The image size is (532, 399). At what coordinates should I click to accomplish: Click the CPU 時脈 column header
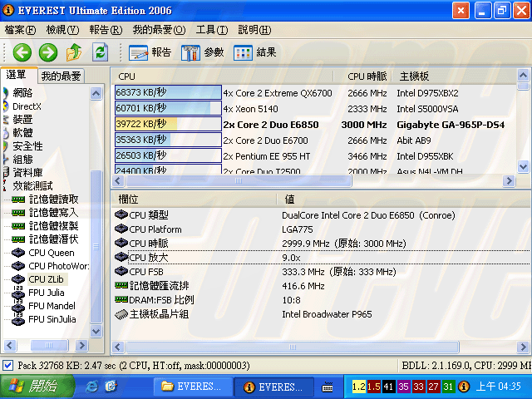(x=367, y=76)
